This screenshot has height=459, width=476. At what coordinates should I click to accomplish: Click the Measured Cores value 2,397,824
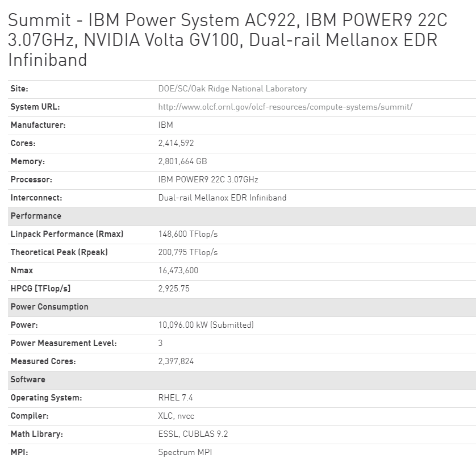176,361
